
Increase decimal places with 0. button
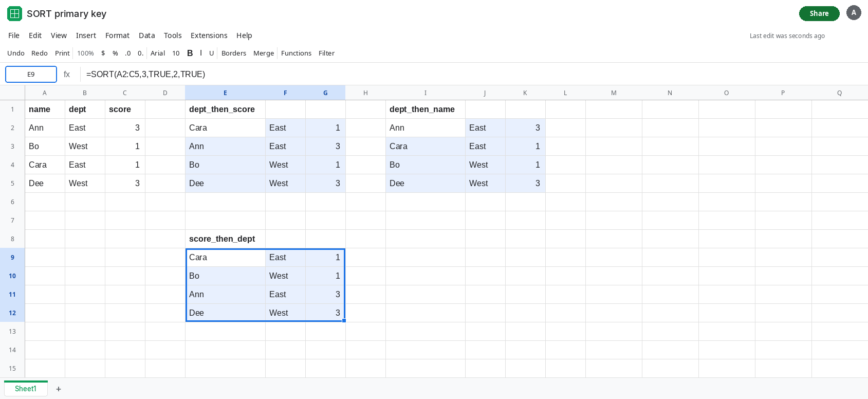[140, 53]
